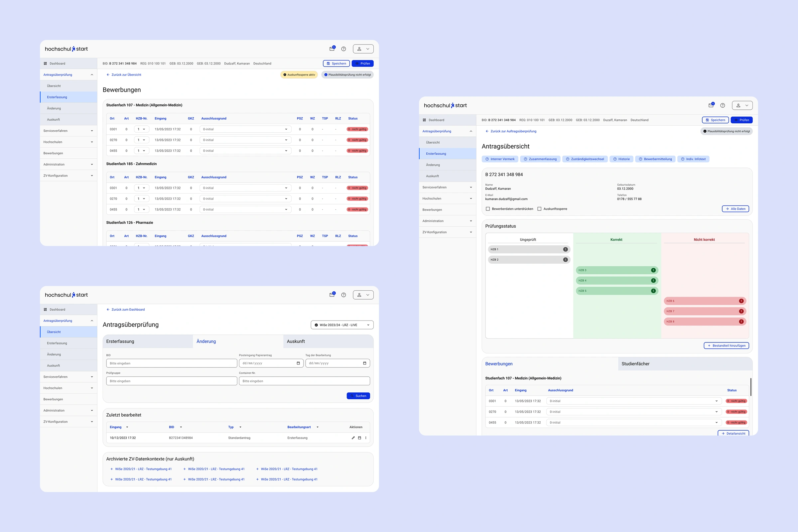Viewport: 798px width, 532px height.
Task: Open calendar picker for Tag der Bearbeitung
Action: click(365, 363)
